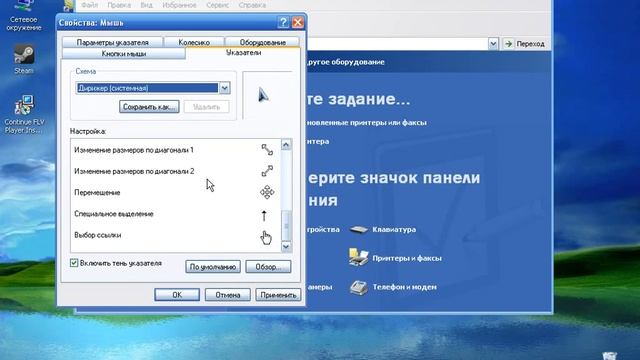
Task: Select the Специальное выделение row
Action: click(176, 214)
